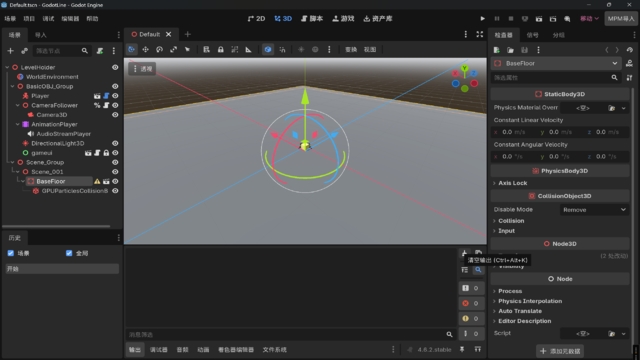Open the 调试 menu in menu bar

[48, 19]
